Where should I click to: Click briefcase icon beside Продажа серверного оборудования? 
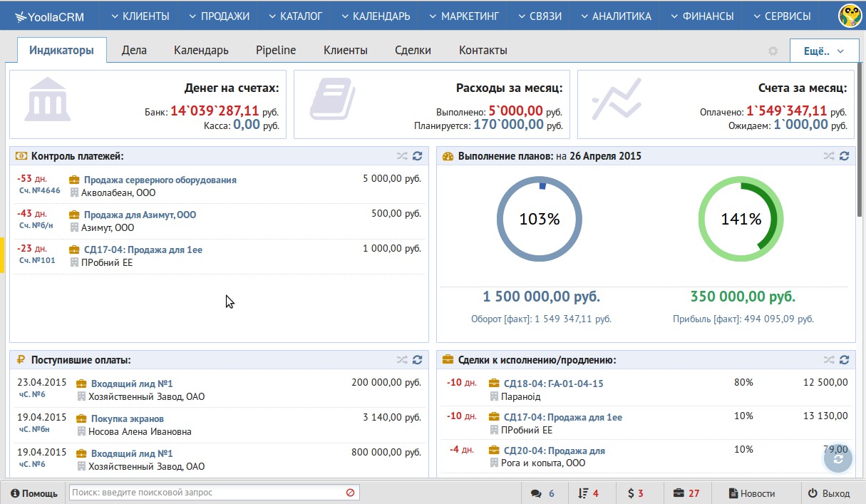coord(74,180)
